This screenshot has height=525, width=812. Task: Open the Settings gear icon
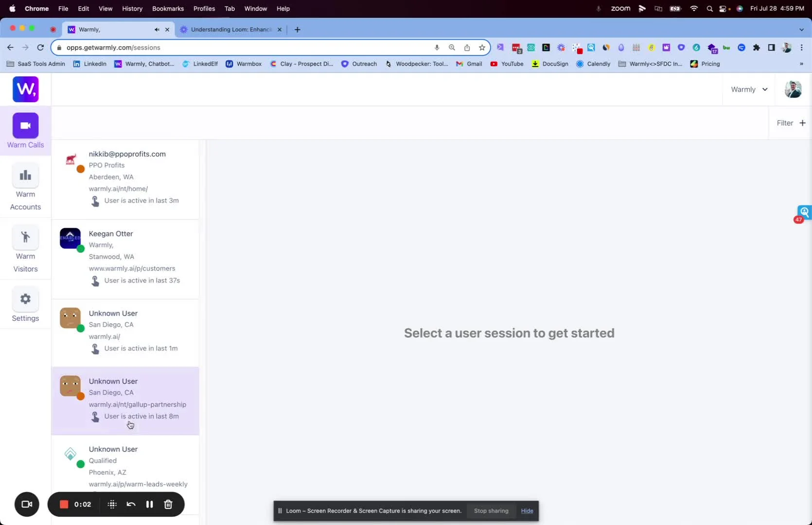coord(25,299)
